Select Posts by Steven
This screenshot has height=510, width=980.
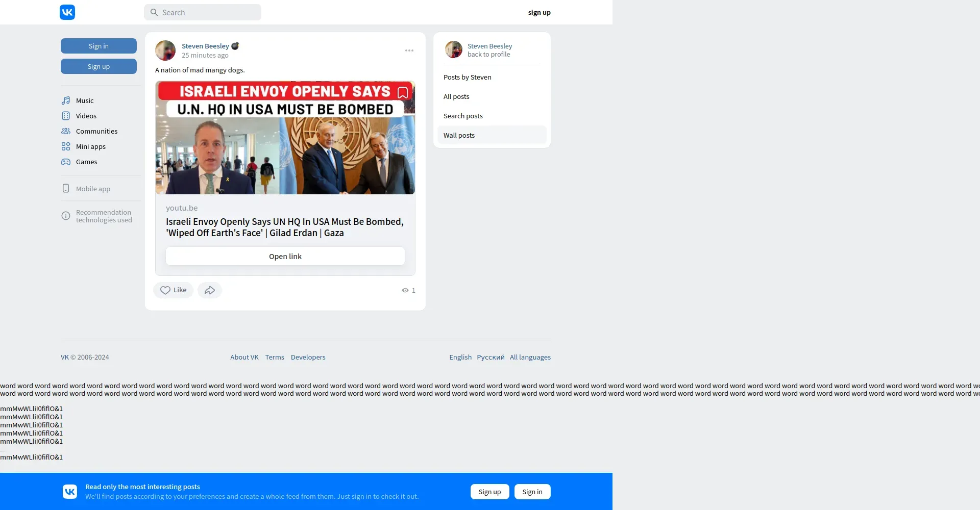(x=492, y=77)
